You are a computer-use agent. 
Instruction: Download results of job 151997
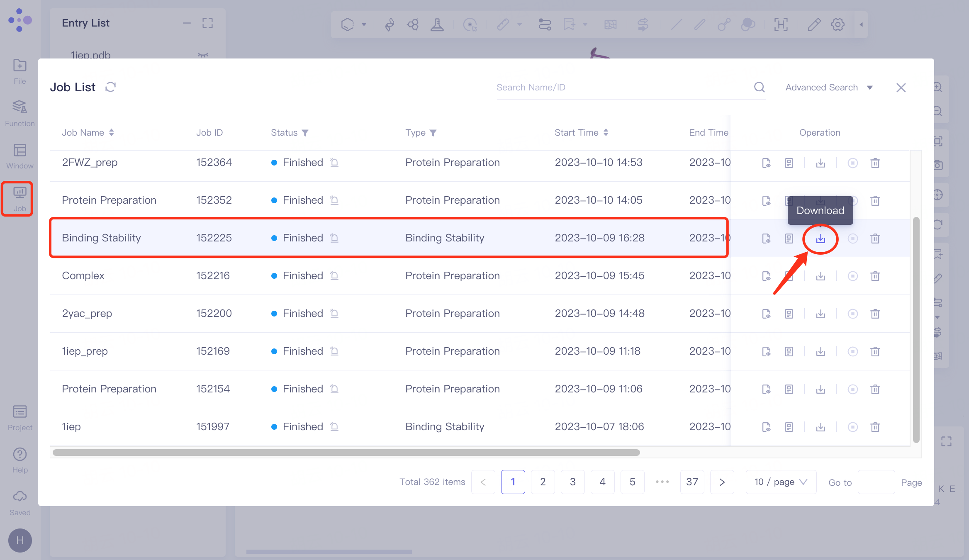tap(820, 427)
